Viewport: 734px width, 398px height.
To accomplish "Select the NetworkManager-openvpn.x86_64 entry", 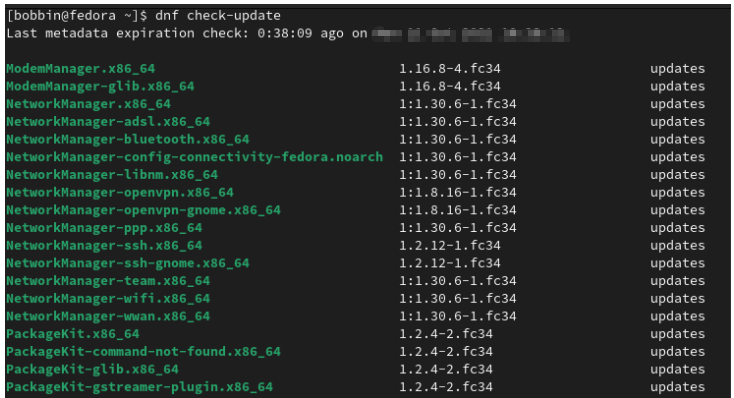I will click(120, 192).
